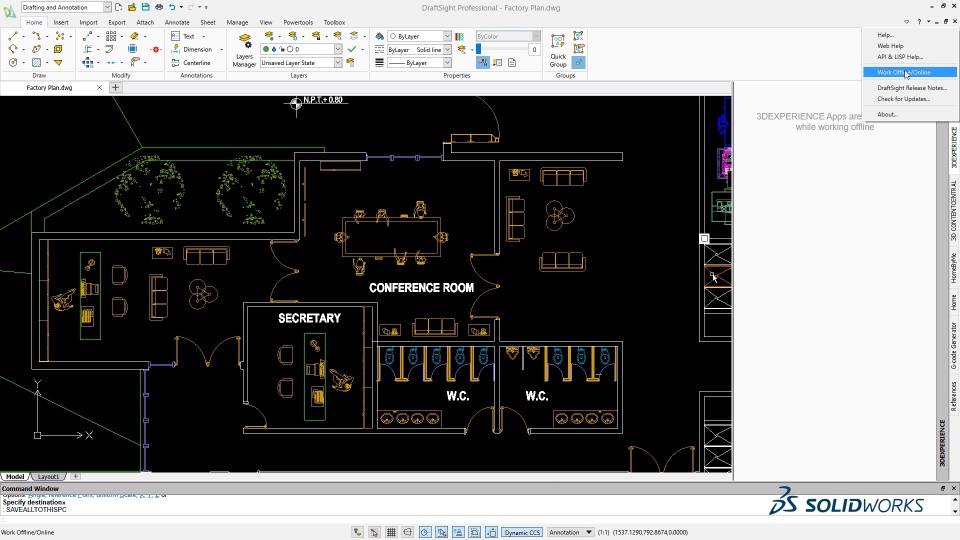960x540 pixels.
Task: Switch to the Insert ribbon tab
Action: pyautogui.click(x=61, y=22)
